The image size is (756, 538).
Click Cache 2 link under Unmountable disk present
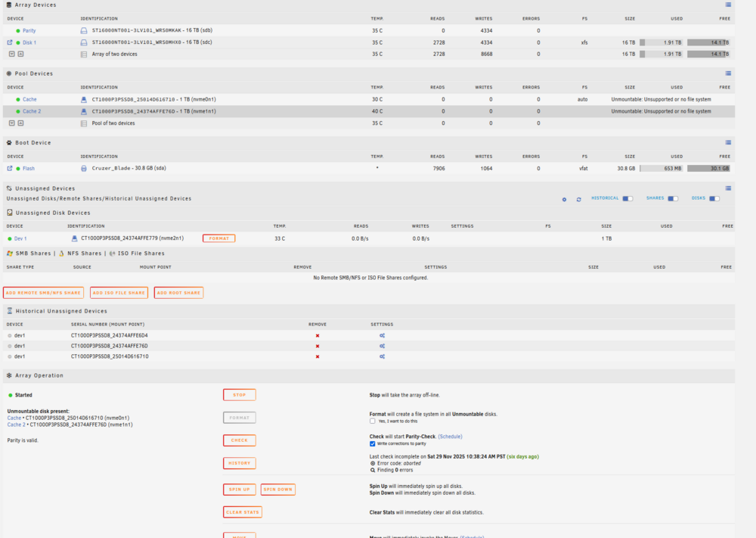[x=17, y=424]
